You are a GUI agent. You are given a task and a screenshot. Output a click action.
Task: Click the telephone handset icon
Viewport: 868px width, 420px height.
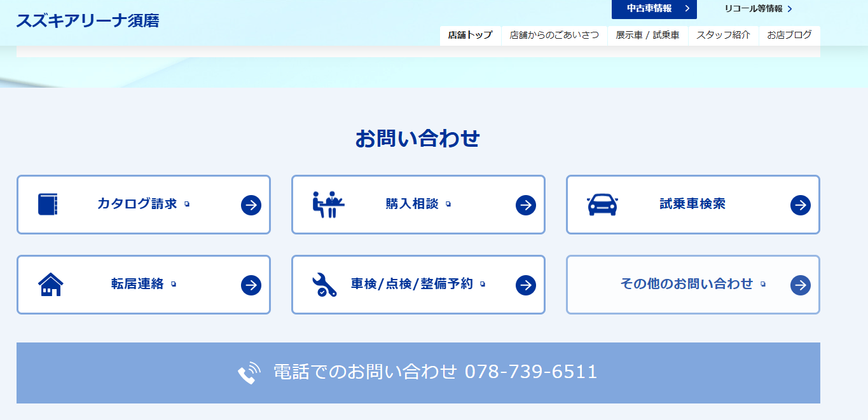(x=249, y=372)
